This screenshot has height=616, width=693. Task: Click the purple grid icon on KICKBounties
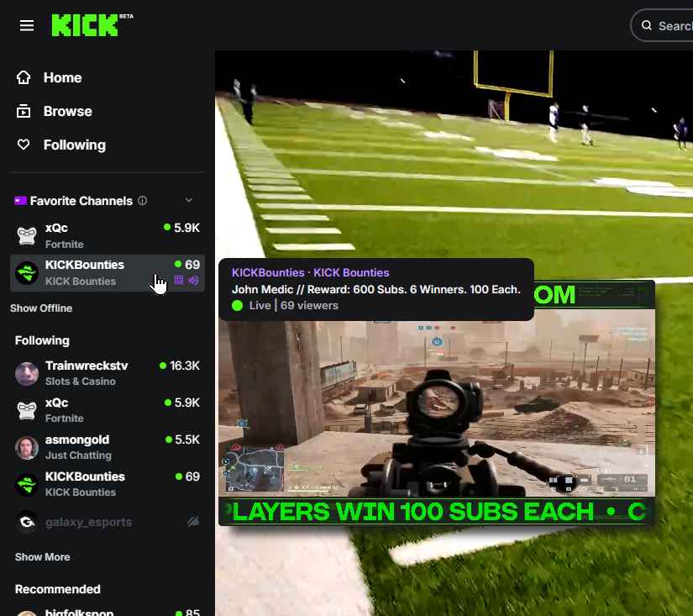coord(179,281)
